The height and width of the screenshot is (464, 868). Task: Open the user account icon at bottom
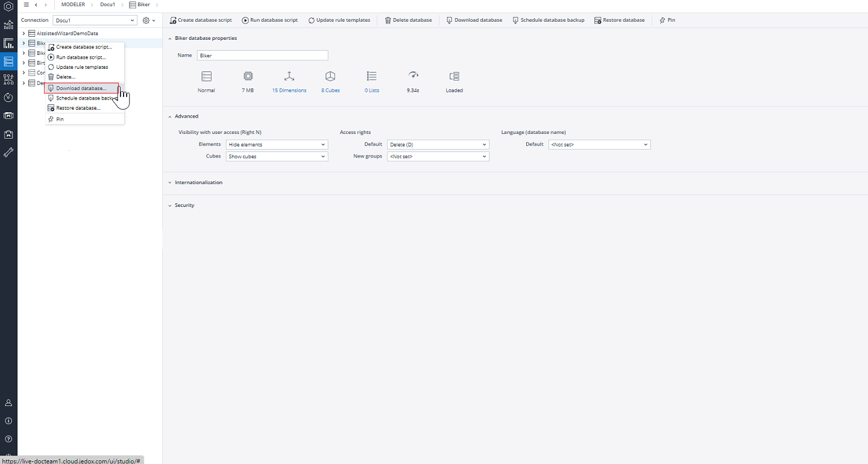(x=8, y=402)
